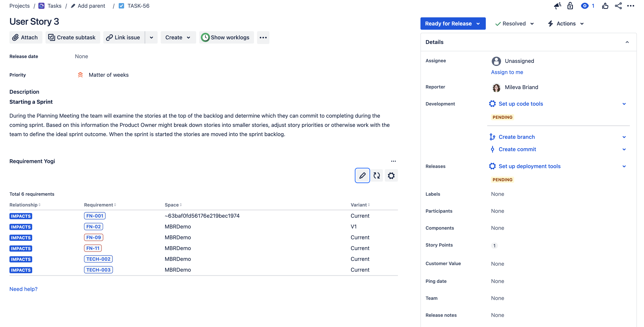Expand the Create branch chevron
644x327 pixels.
624,137
